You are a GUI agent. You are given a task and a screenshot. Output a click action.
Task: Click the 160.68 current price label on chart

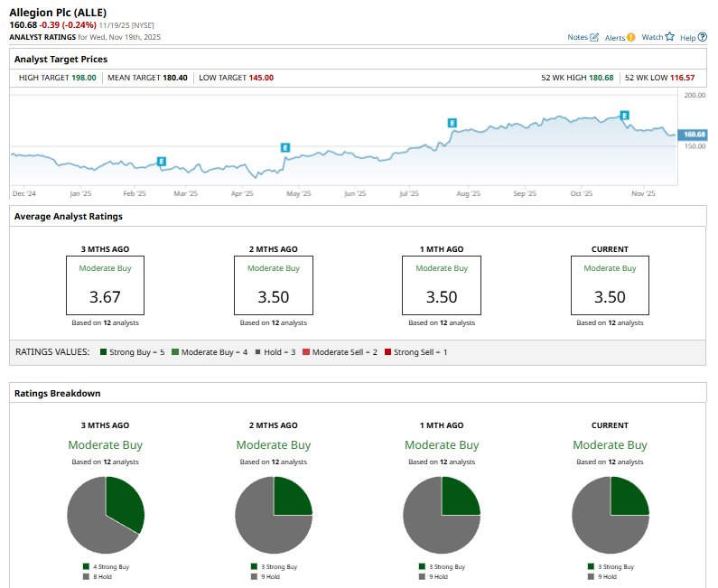click(x=695, y=135)
